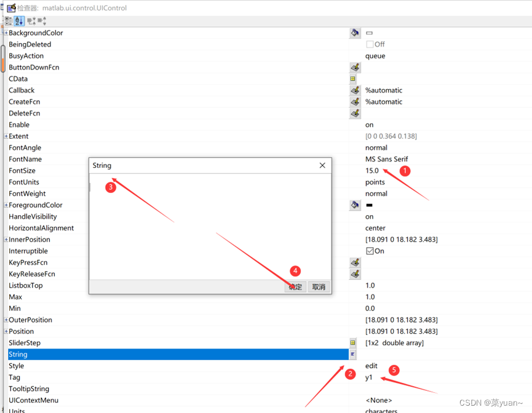Toggle the BeingDeleted Off checkbox
532x413 pixels.
(x=370, y=44)
